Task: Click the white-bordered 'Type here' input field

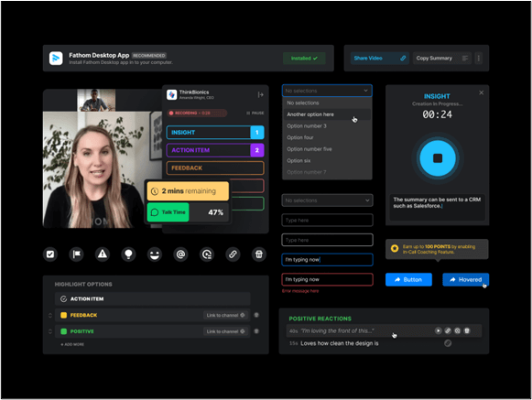Action: click(x=327, y=240)
